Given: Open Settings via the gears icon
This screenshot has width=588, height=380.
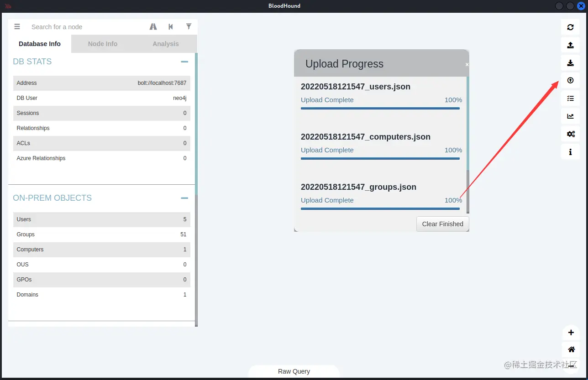Looking at the screenshot, I should tap(570, 134).
